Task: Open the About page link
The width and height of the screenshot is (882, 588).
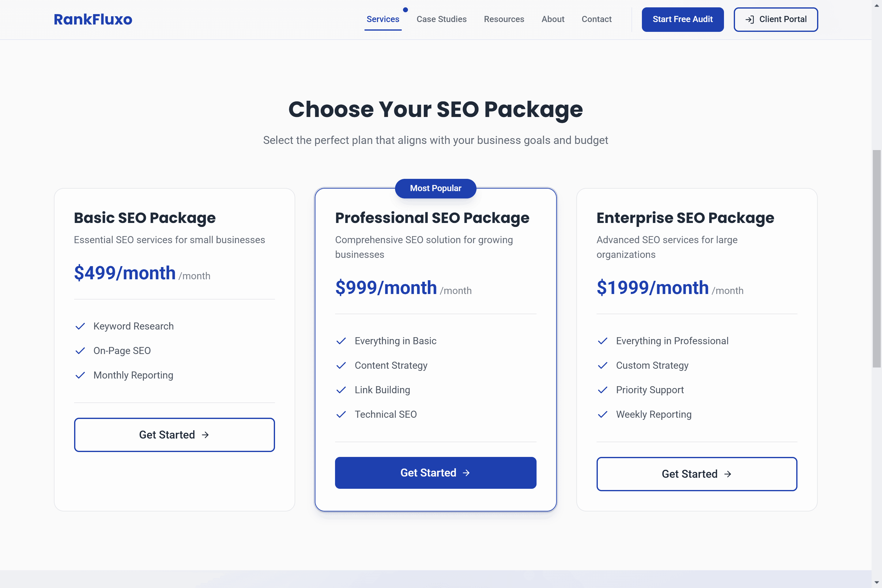Action: tap(553, 19)
